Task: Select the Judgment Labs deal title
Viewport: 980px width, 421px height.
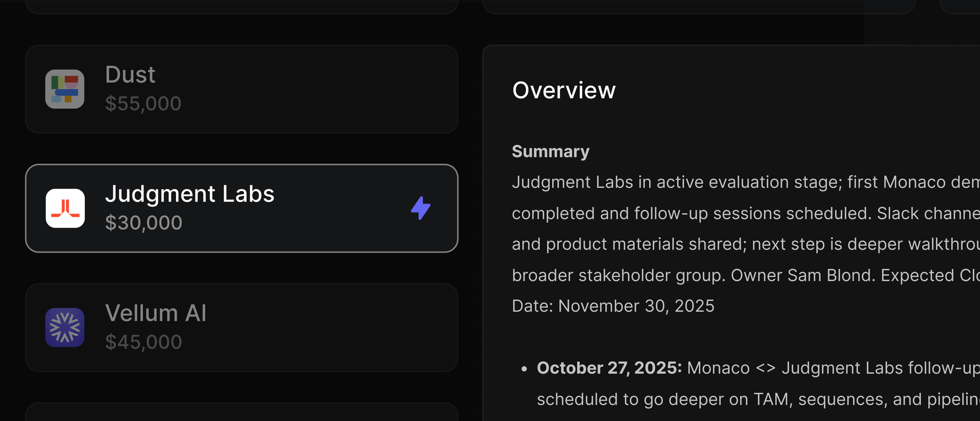Action: pyautogui.click(x=189, y=194)
